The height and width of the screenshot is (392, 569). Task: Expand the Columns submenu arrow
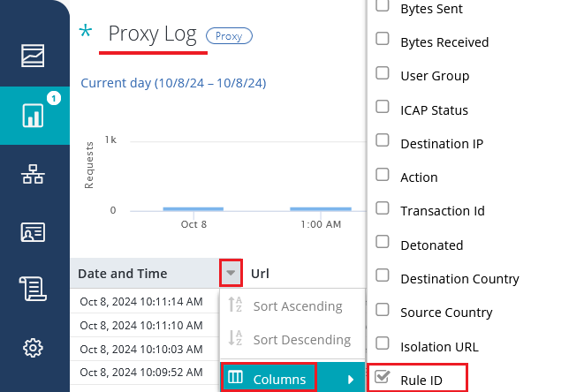pos(353,380)
